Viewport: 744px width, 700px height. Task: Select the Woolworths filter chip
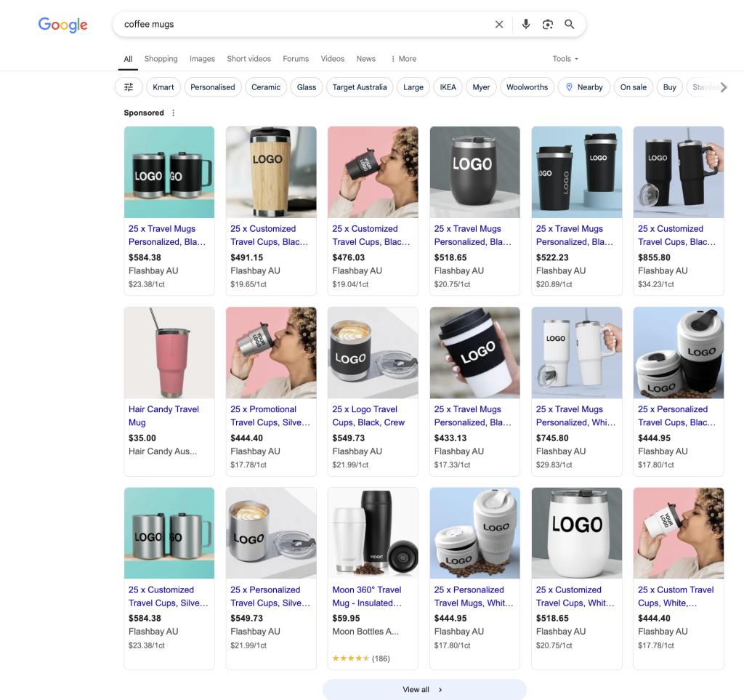pyautogui.click(x=527, y=87)
